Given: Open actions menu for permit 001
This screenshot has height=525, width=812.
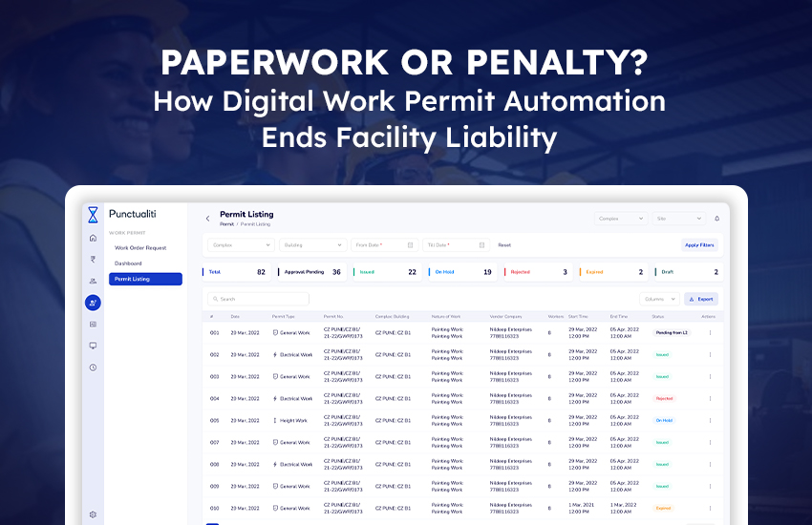Looking at the screenshot, I should [x=710, y=332].
